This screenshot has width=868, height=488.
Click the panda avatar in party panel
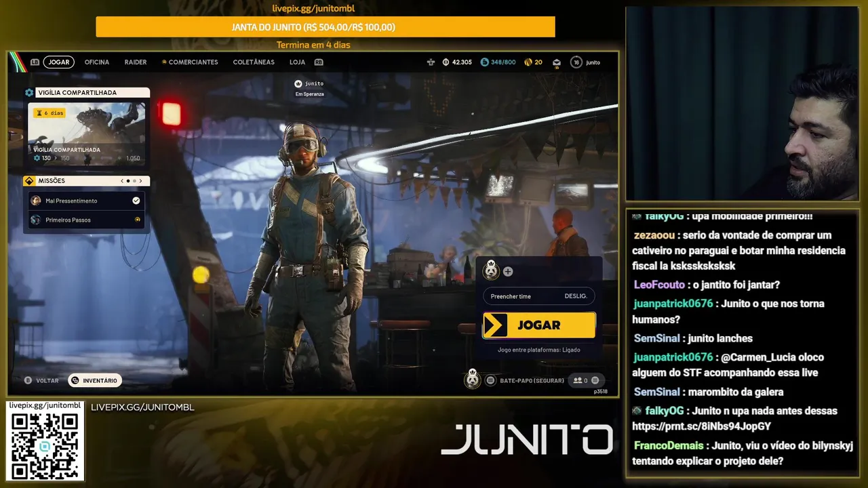tap(491, 271)
